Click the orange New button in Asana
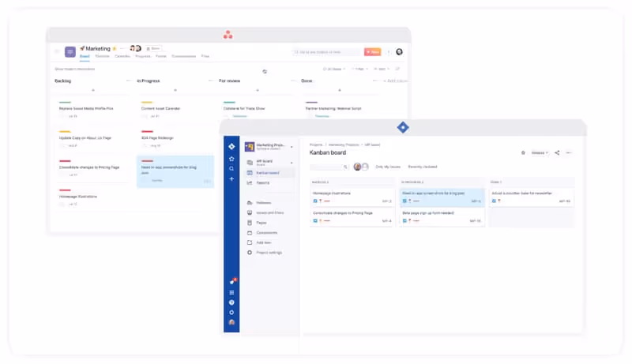Viewport: 632px width, 364px height. click(x=372, y=52)
